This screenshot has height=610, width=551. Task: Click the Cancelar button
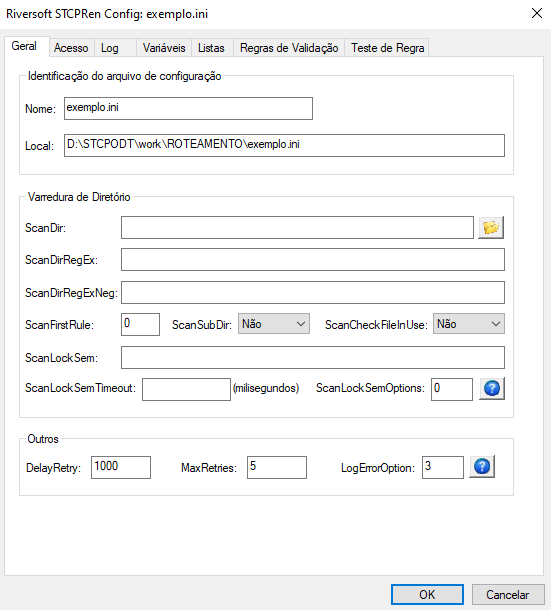pos(508,594)
